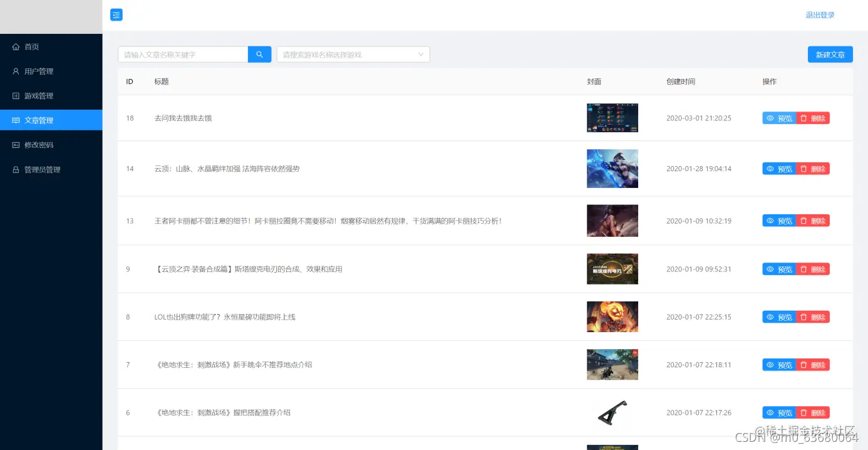Click the magnifier search icon
868x450 pixels.
coord(259,54)
